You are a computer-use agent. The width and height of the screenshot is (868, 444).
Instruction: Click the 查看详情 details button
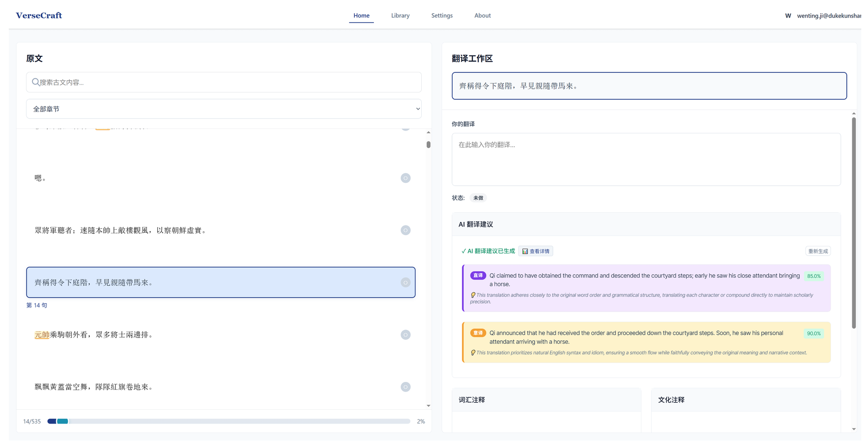click(536, 251)
